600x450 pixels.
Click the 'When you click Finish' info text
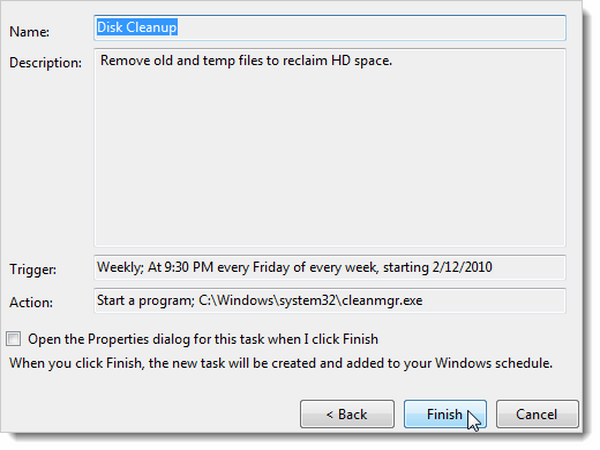(x=280, y=361)
